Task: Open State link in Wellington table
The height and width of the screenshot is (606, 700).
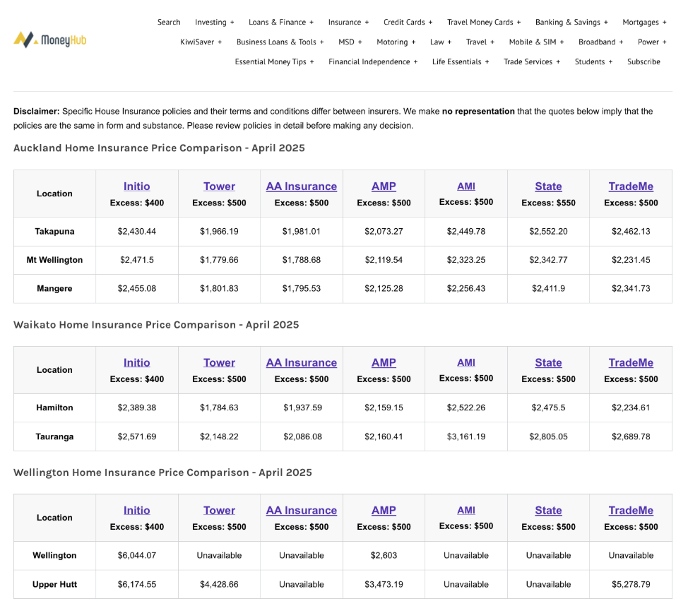Action: (x=548, y=510)
